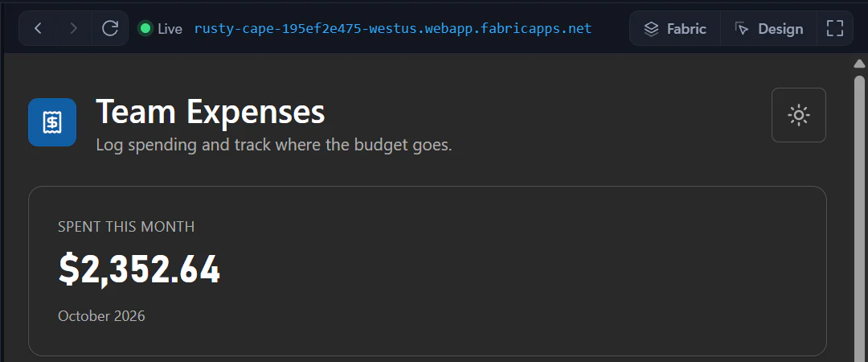Select the SPENT THIS MONTH label
Screen dimensions: 868x362
tap(126, 226)
